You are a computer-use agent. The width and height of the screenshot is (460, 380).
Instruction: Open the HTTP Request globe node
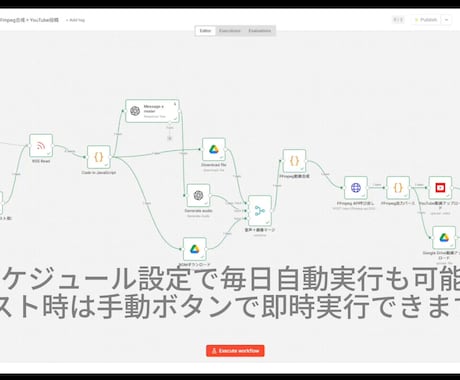pos(356,188)
